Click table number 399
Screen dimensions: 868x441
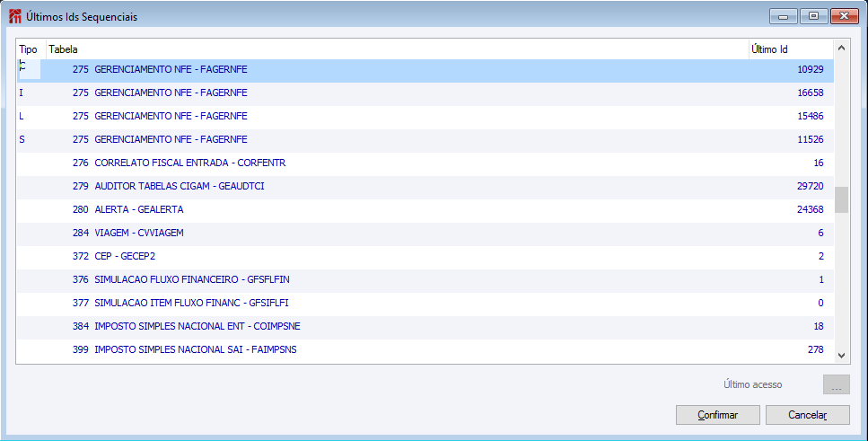(x=80, y=349)
